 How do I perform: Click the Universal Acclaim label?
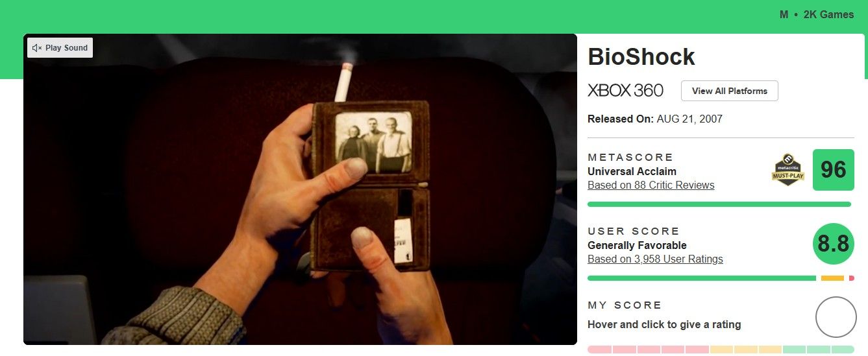(632, 172)
